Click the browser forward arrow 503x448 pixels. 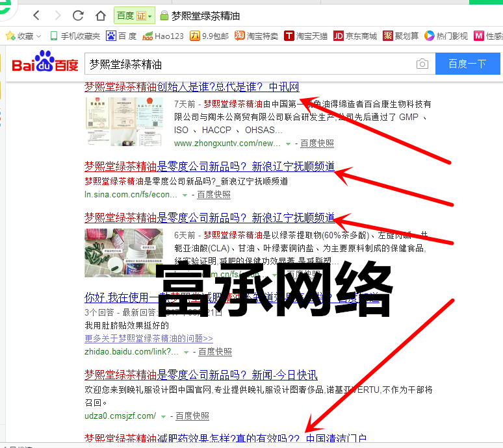[x=58, y=15]
